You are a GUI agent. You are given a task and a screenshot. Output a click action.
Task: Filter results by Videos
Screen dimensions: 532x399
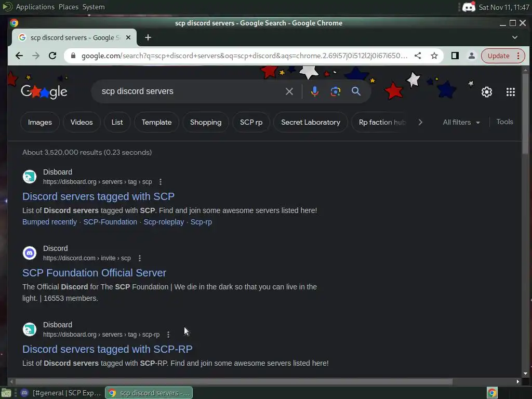click(82, 122)
